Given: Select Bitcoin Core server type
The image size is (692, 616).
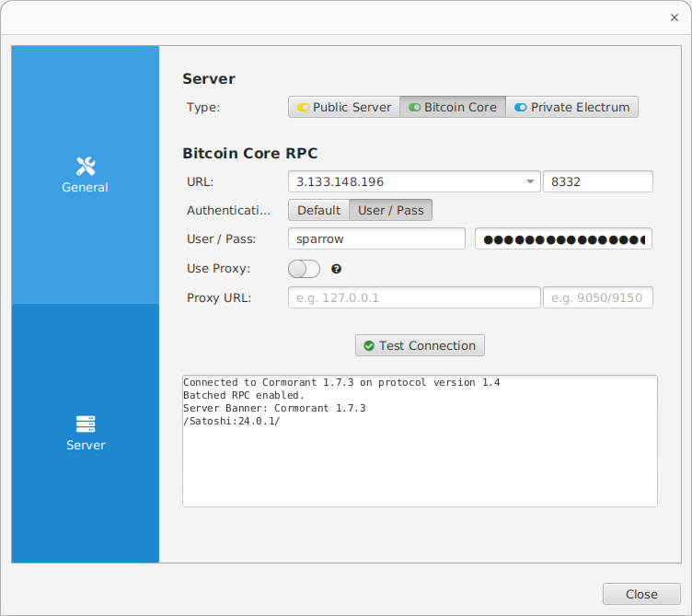Looking at the screenshot, I should [453, 108].
